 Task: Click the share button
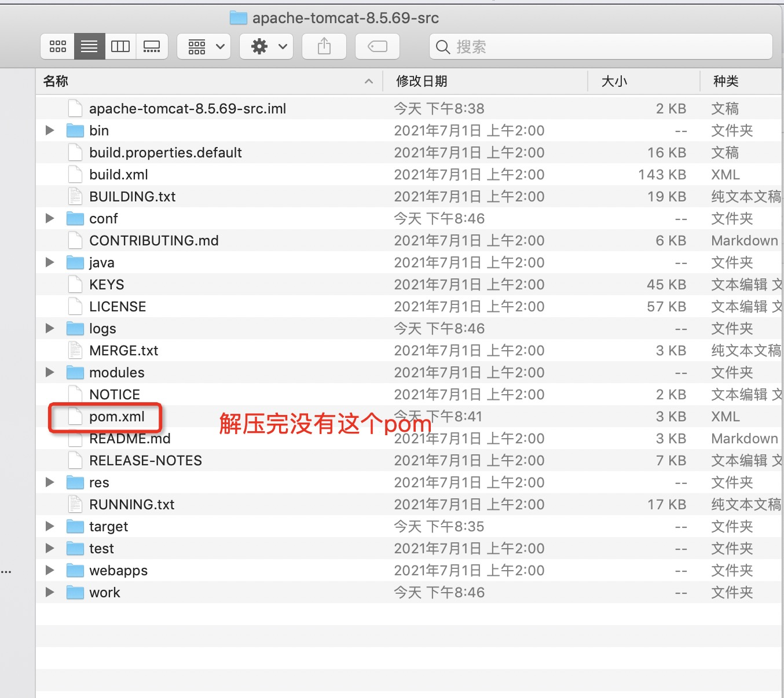pos(324,46)
